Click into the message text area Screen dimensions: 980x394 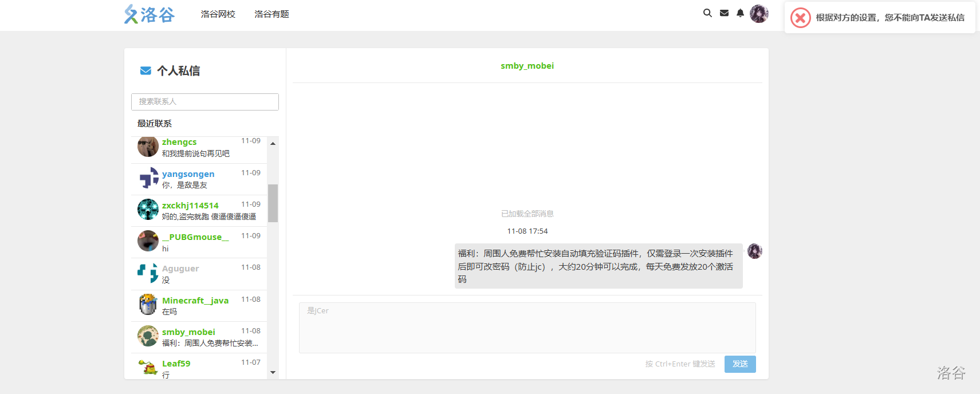(x=527, y=328)
